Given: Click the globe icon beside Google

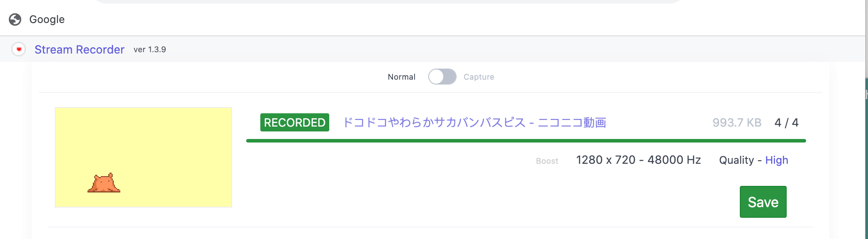Looking at the screenshot, I should click(x=15, y=19).
